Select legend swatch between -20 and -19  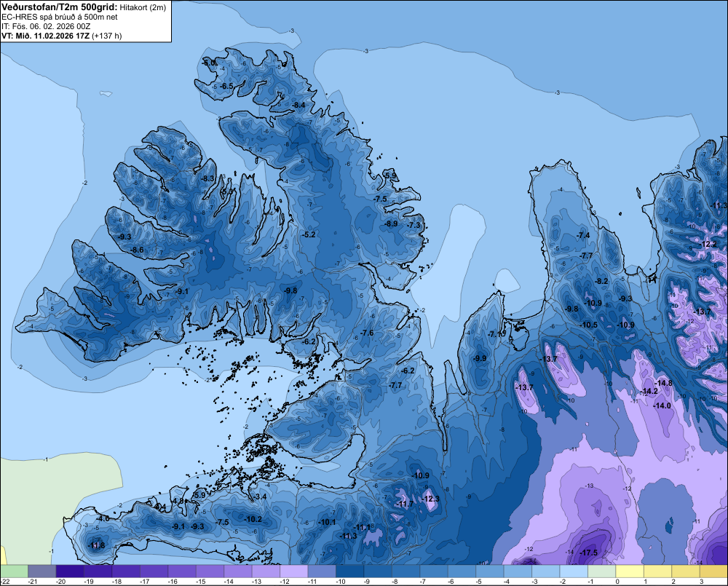tap(70, 571)
